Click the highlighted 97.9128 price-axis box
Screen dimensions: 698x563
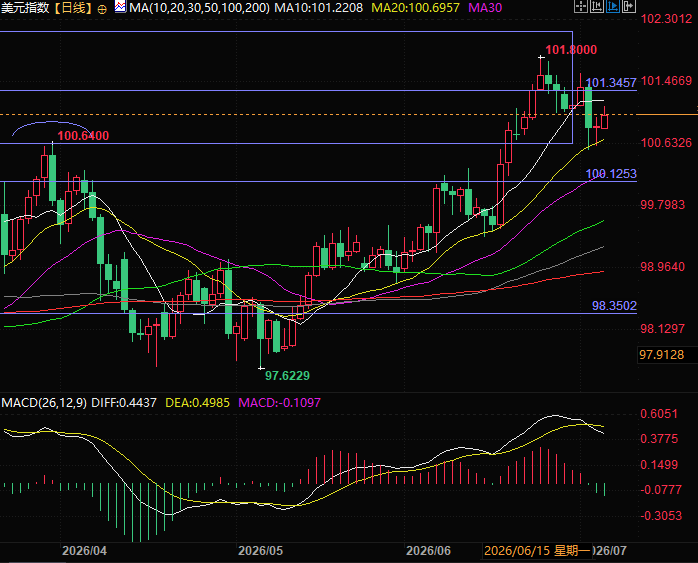(661, 355)
